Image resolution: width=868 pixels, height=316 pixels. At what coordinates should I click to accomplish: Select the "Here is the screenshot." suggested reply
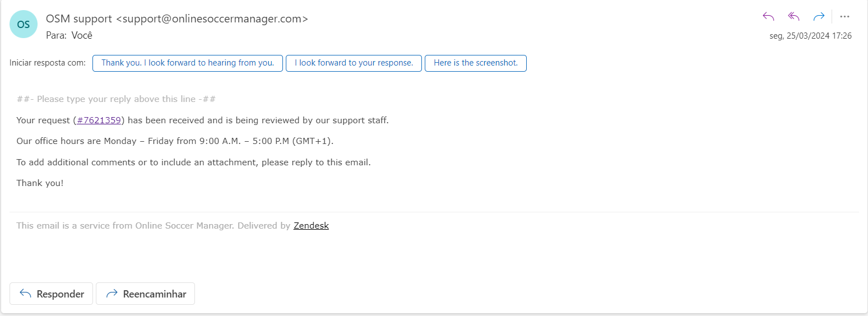(476, 63)
